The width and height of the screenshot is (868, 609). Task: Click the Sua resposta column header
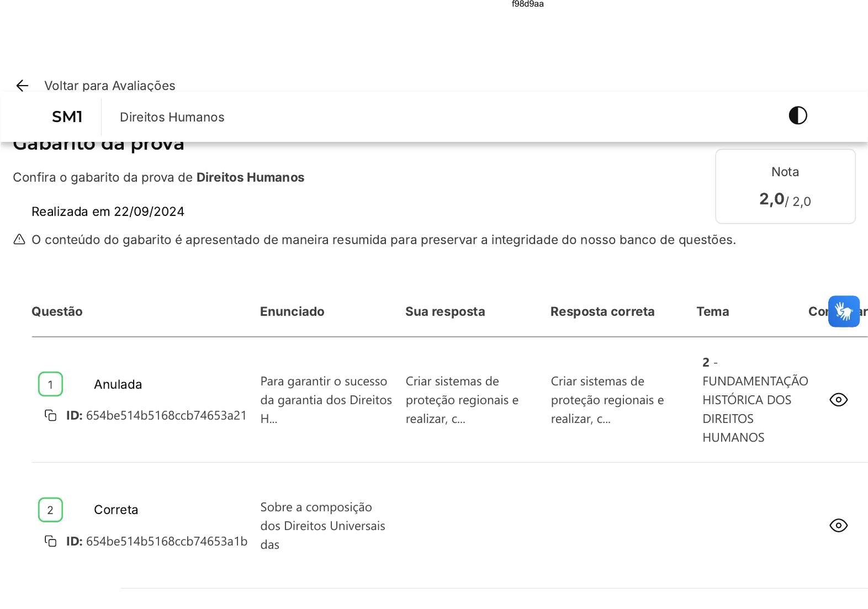(445, 311)
